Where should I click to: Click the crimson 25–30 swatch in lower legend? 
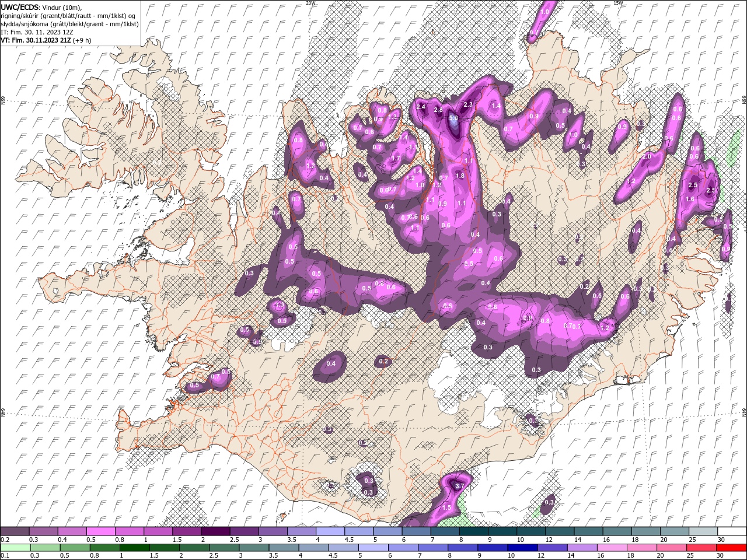tap(701, 548)
